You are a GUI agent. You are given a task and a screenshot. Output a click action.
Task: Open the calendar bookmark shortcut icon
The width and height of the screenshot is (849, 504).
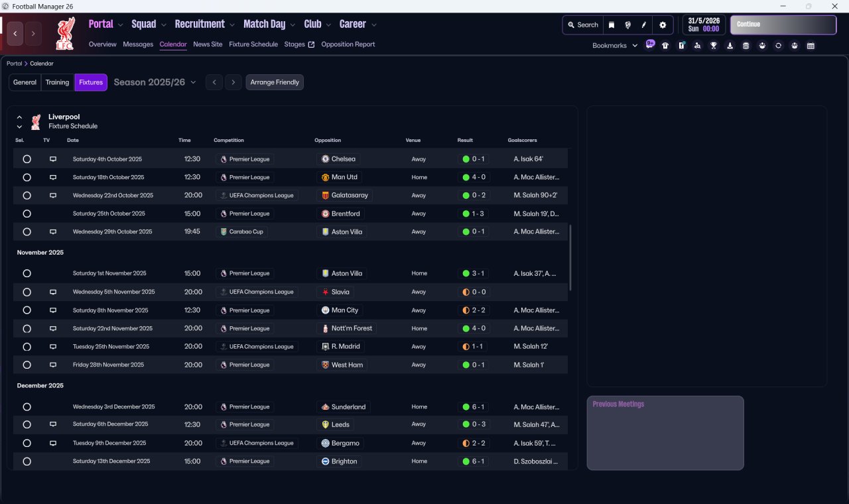(811, 46)
